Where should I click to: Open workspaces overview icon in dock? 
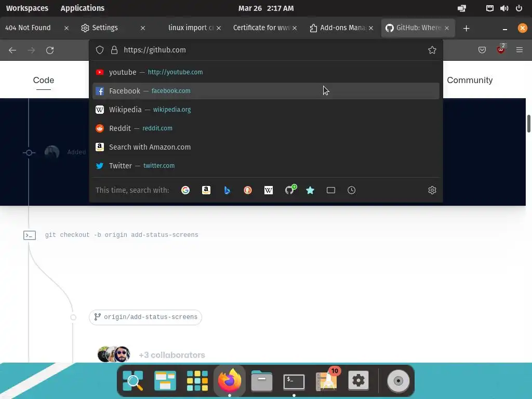point(165,381)
